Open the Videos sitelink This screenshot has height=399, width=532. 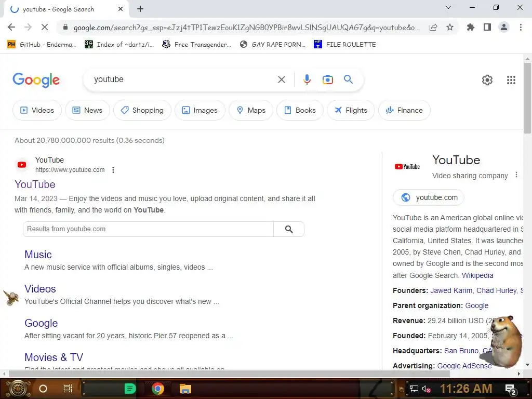(x=40, y=289)
